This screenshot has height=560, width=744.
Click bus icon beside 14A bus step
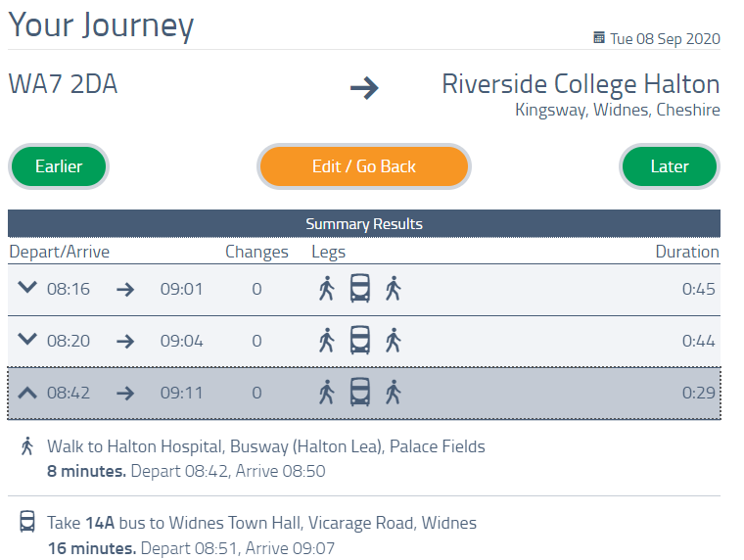click(x=27, y=523)
